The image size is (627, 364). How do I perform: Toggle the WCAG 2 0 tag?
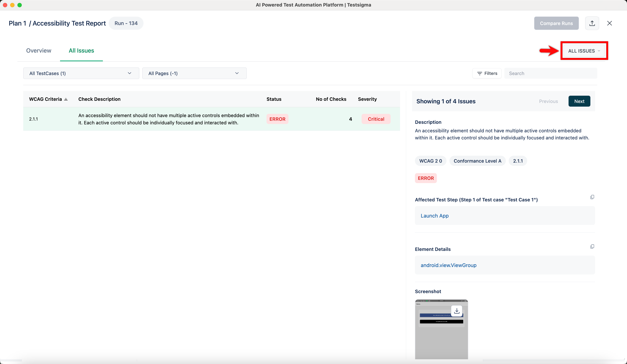click(431, 161)
